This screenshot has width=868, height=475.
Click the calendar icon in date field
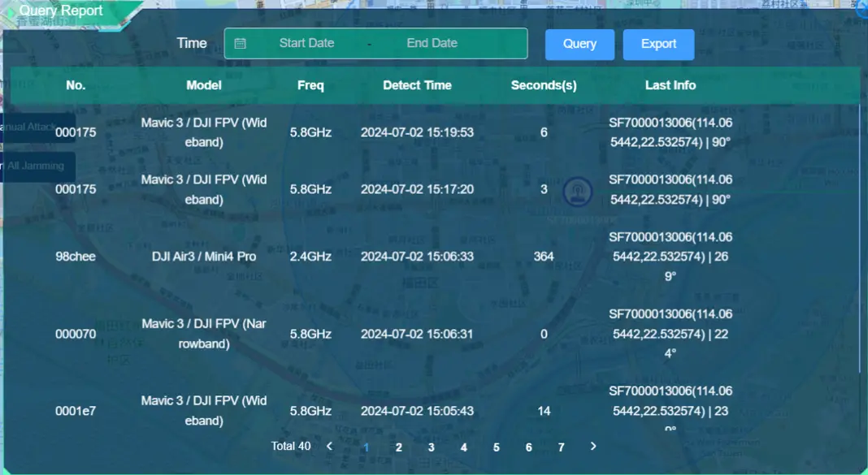tap(241, 44)
